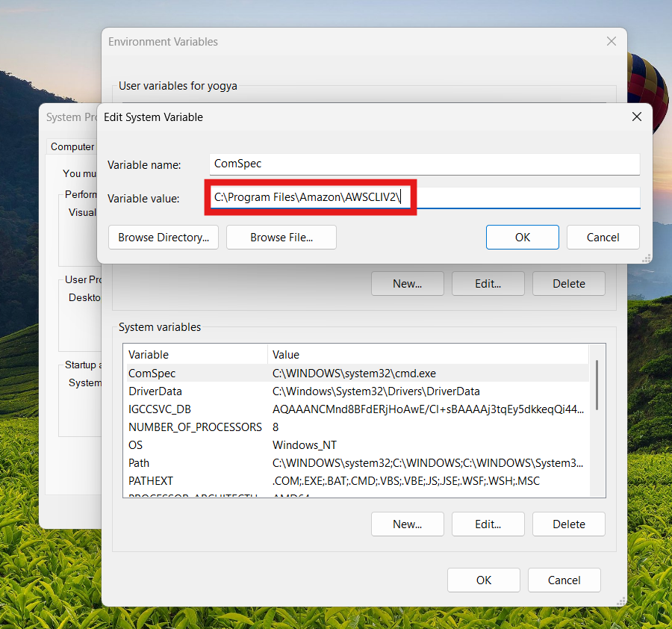Switch to the Computer Name tab
The height and width of the screenshot is (629, 672).
tap(72, 147)
